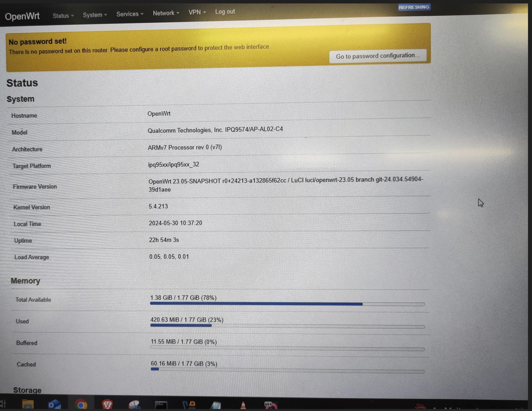Expand the VPN dropdown menu

point(197,12)
